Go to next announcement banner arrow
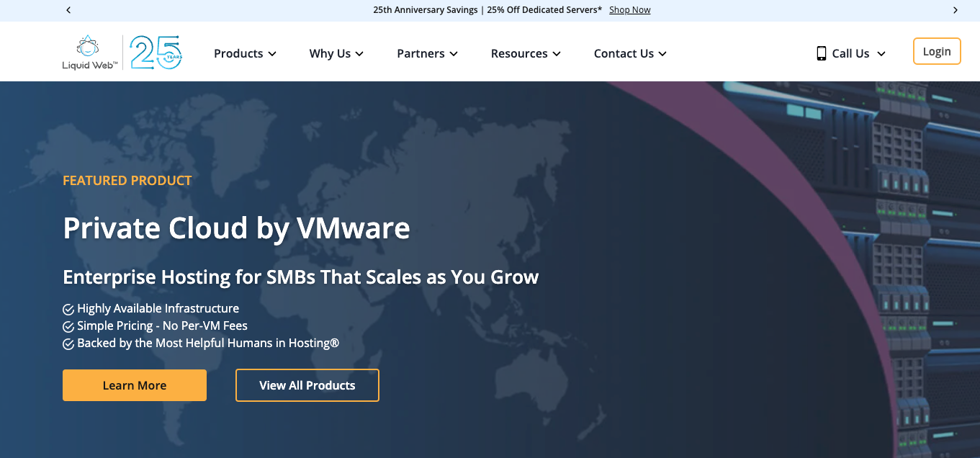Image resolution: width=980 pixels, height=458 pixels. 956,10
